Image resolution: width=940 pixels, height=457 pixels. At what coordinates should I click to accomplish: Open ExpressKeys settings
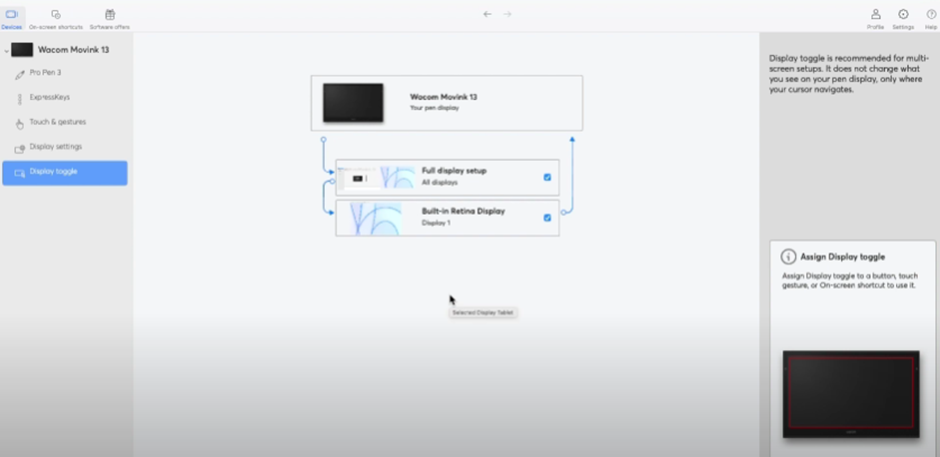point(50,97)
